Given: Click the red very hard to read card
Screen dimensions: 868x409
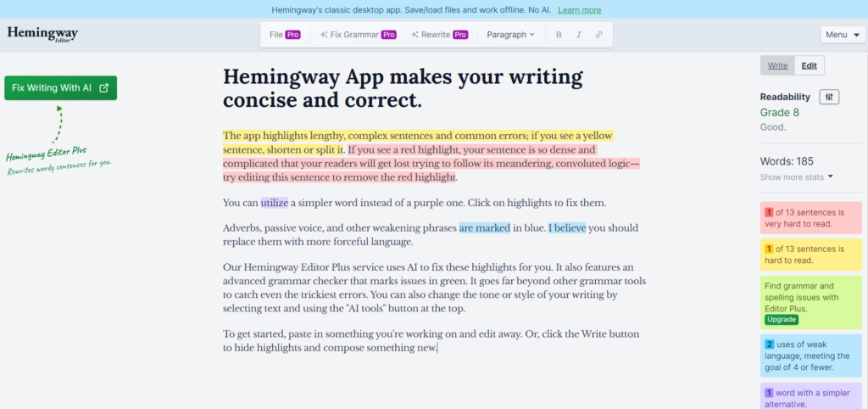Looking at the screenshot, I should pyautogui.click(x=810, y=218).
